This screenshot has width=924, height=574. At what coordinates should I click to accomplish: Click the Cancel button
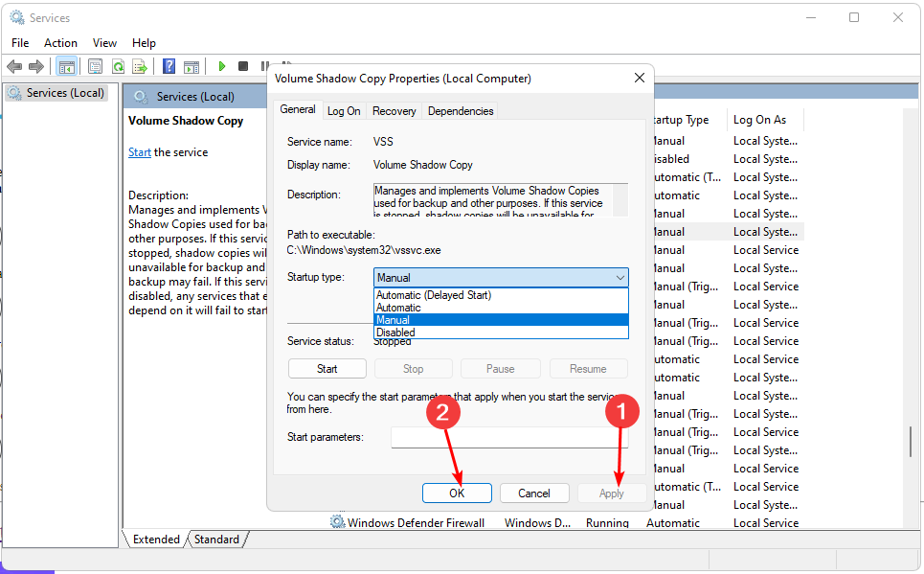[534, 494]
